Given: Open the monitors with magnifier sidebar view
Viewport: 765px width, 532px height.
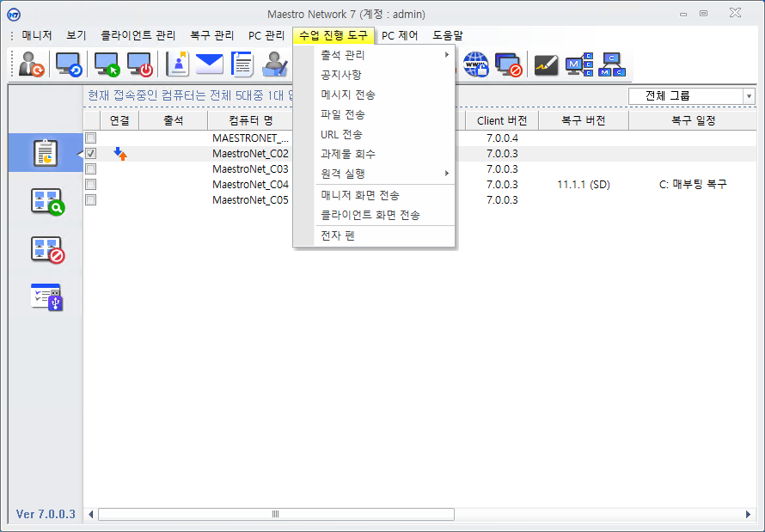Looking at the screenshot, I should (47, 201).
